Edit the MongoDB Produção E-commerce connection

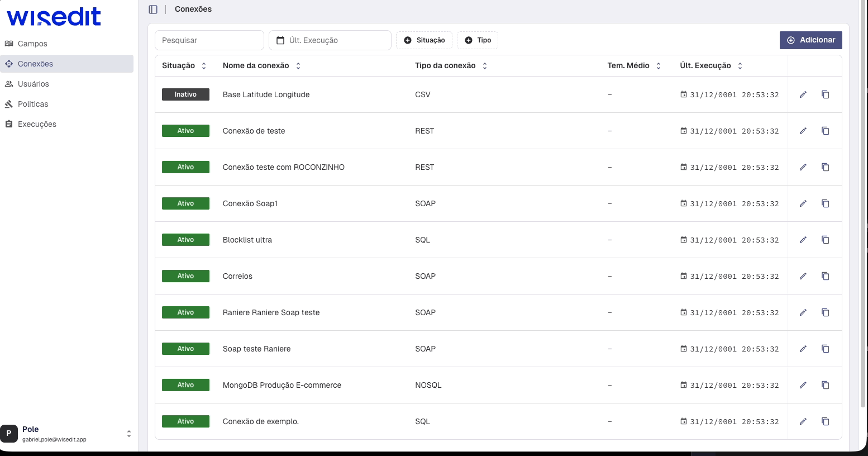pyautogui.click(x=803, y=384)
